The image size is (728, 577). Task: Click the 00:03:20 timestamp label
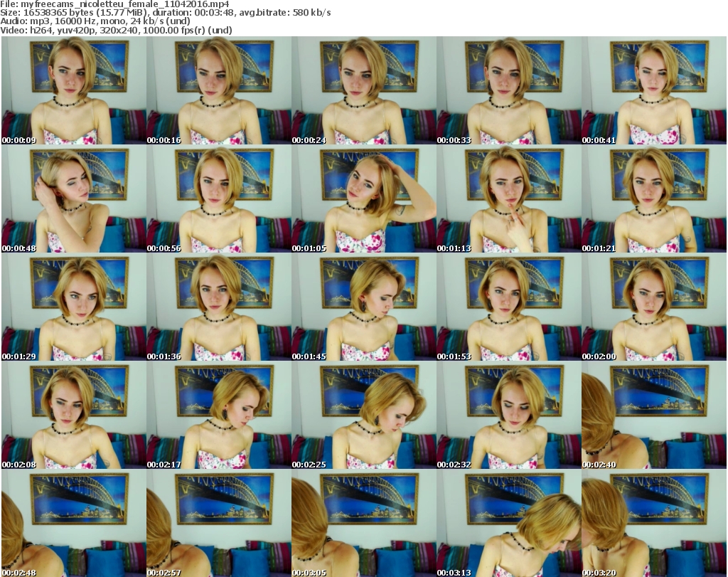[x=599, y=572]
